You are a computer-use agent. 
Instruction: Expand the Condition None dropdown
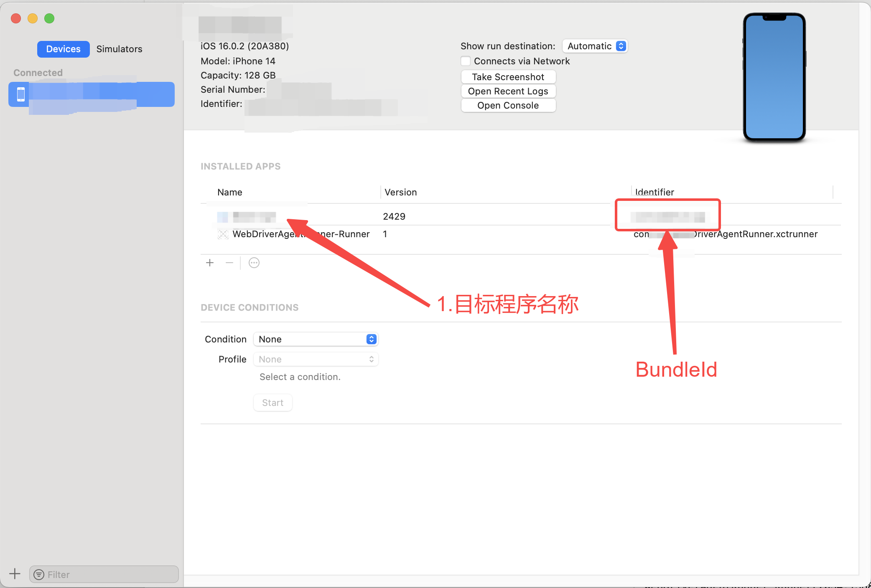(x=316, y=339)
